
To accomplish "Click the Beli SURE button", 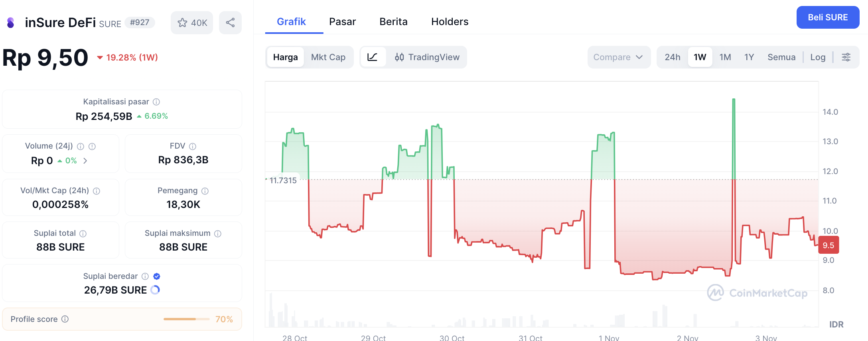I will point(828,18).
